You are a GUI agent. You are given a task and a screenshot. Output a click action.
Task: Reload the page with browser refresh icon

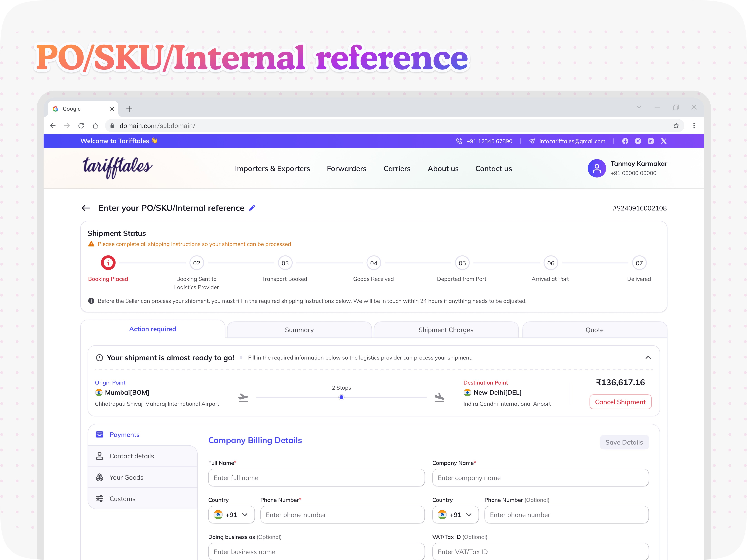(81, 126)
